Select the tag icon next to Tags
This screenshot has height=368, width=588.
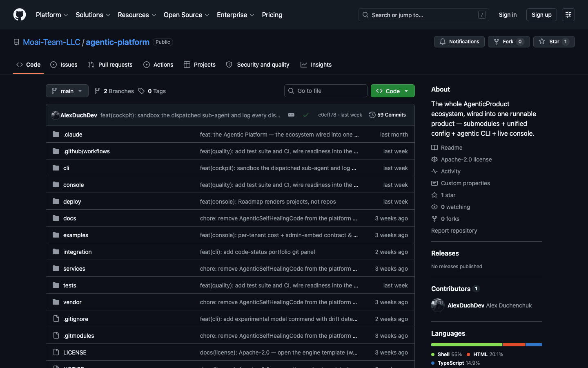click(x=141, y=91)
